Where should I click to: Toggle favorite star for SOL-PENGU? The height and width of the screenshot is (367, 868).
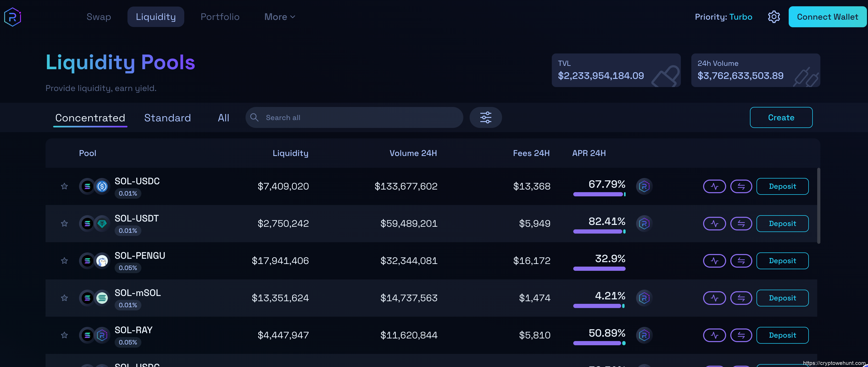click(64, 261)
